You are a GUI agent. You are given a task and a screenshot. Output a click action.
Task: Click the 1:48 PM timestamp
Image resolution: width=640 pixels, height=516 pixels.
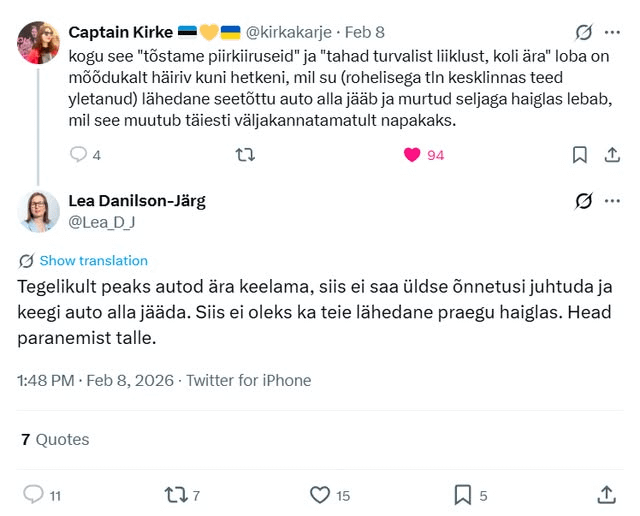tap(46, 380)
